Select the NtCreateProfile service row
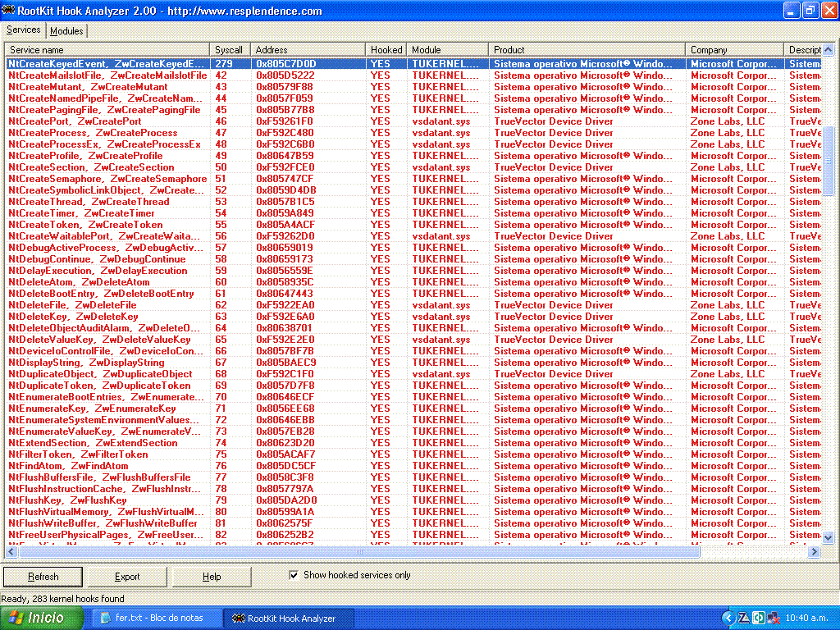This screenshot has width=840, height=630. pos(413,156)
